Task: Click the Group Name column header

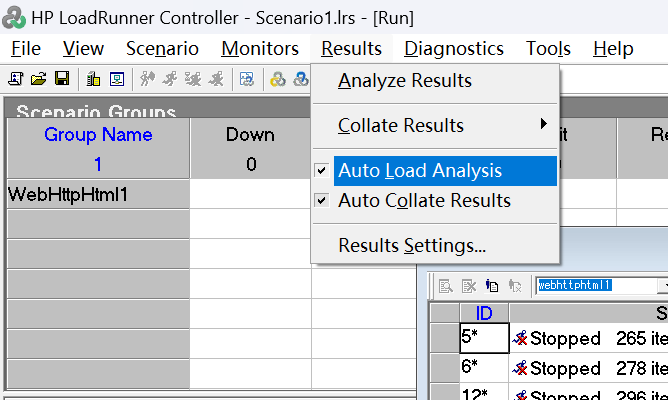Action: pyautogui.click(x=98, y=135)
